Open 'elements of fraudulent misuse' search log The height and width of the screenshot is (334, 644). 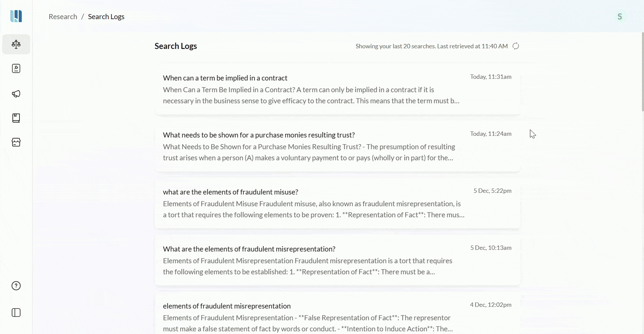pos(230,192)
